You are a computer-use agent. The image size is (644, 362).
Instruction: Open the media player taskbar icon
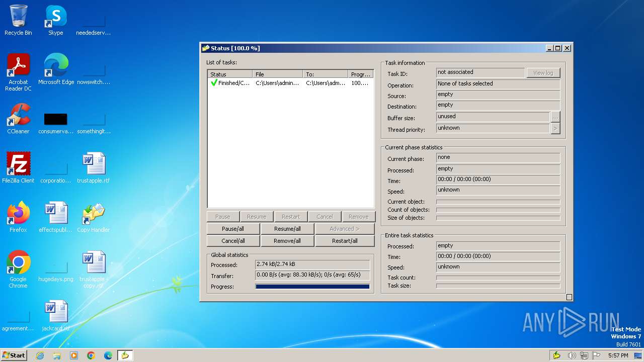pyautogui.click(x=74, y=355)
